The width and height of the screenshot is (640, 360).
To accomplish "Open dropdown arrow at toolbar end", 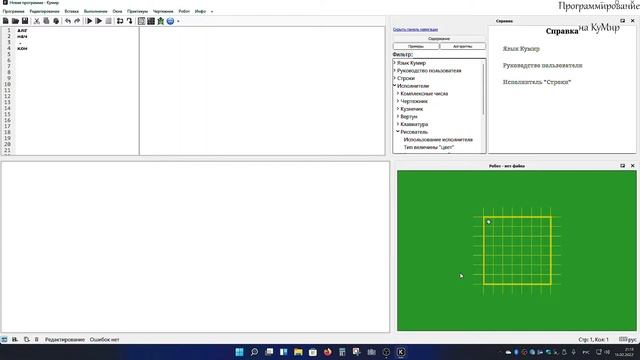I will [178, 21].
